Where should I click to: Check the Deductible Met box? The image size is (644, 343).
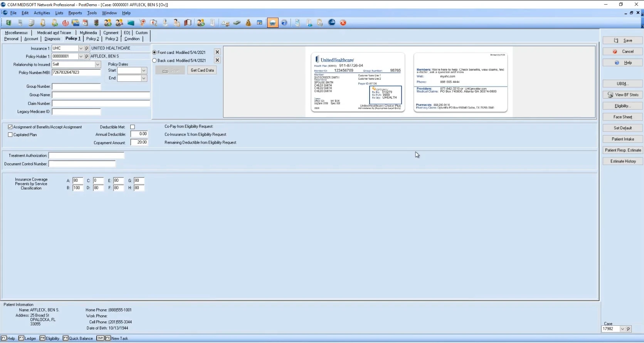point(133,127)
